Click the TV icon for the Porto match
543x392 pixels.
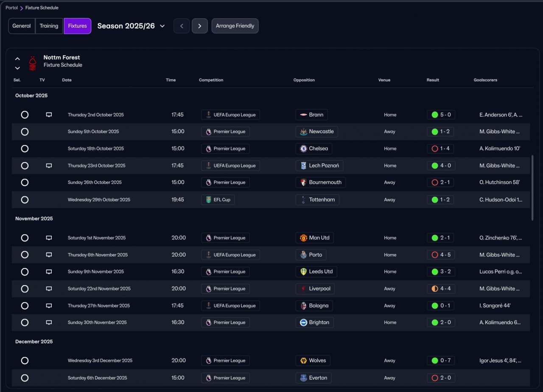tap(49, 255)
